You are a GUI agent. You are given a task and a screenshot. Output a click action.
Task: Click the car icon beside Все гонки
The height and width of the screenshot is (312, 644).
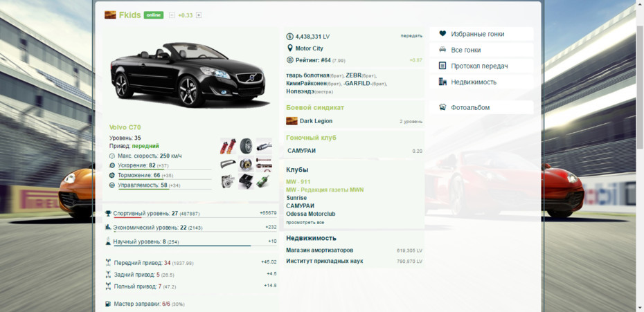442,50
